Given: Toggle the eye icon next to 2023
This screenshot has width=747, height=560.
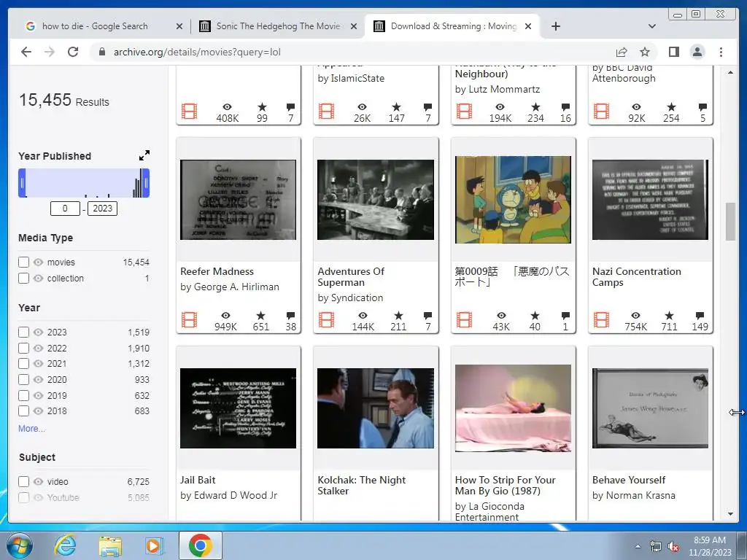Looking at the screenshot, I should [x=38, y=332].
